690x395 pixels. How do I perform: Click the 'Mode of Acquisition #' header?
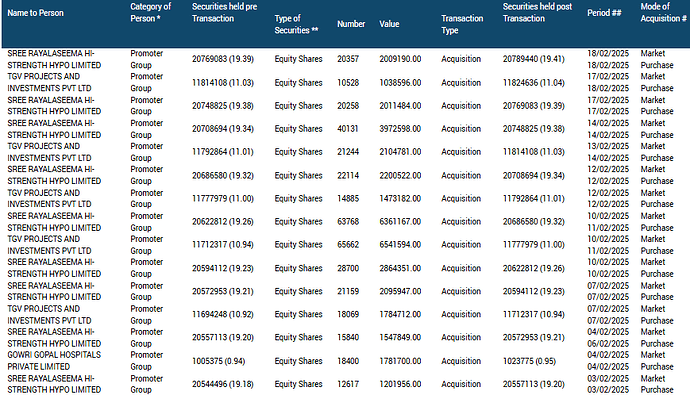pyautogui.click(x=663, y=12)
